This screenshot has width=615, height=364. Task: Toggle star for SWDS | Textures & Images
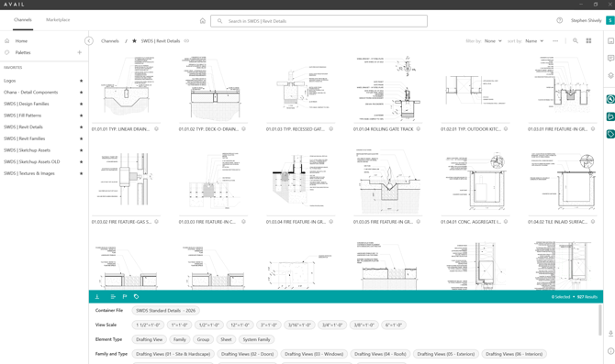click(x=81, y=173)
